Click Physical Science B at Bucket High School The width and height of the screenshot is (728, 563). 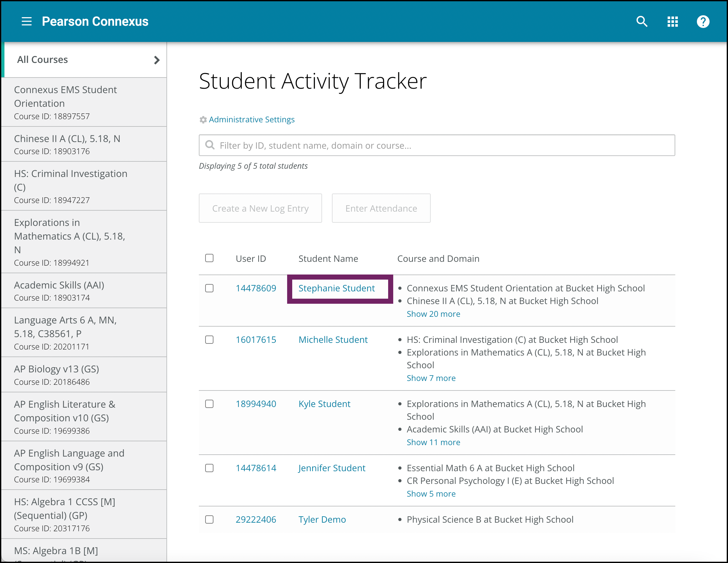[490, 519]
